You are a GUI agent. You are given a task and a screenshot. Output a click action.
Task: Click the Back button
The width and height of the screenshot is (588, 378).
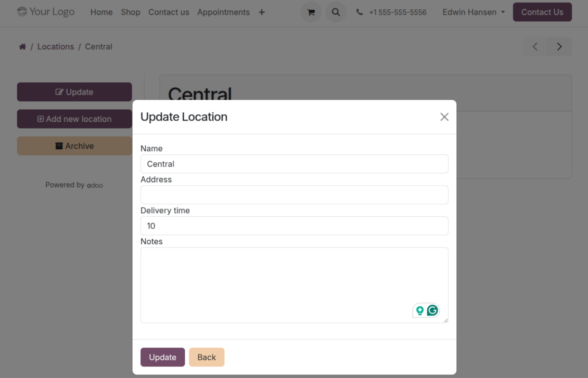point(207,357)
